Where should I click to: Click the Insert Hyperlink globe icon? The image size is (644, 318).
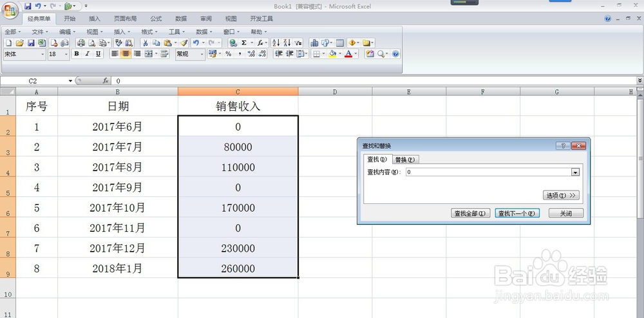click(233, 42)
